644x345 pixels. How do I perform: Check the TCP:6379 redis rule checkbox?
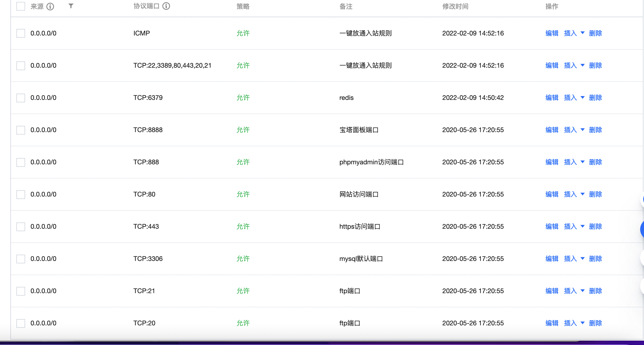pos(21,98)
